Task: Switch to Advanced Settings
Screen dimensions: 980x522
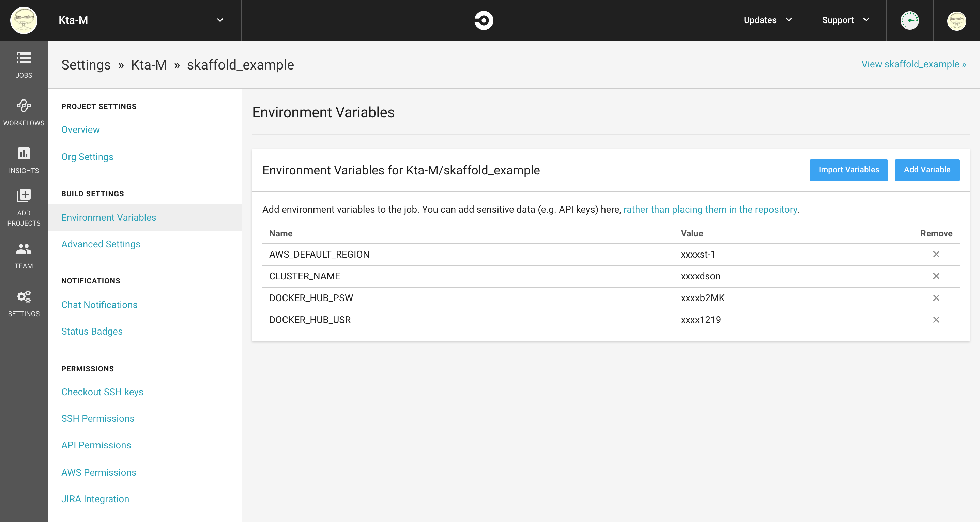Action: 101,244
